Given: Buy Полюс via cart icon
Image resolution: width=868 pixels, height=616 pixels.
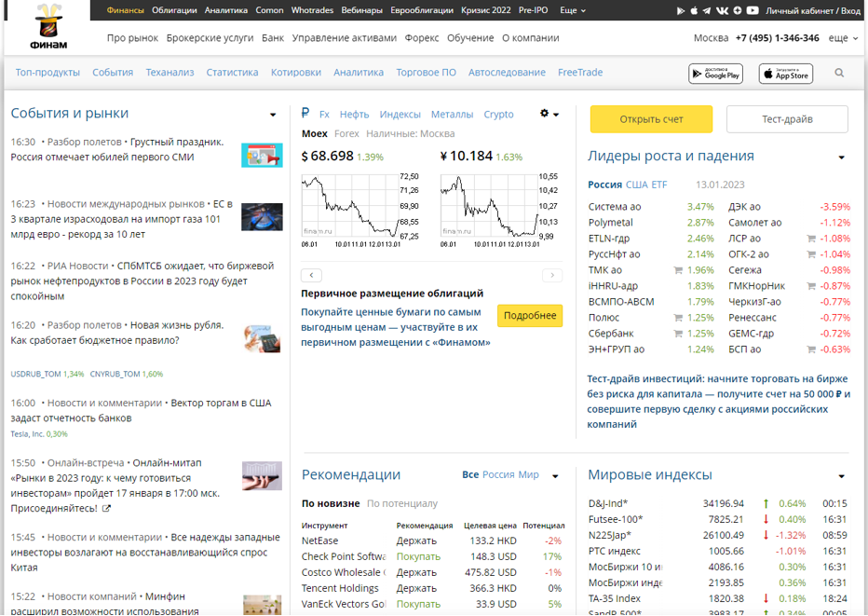Looking at the screenshot, I should pyautogui.click(x=678, y=318).
